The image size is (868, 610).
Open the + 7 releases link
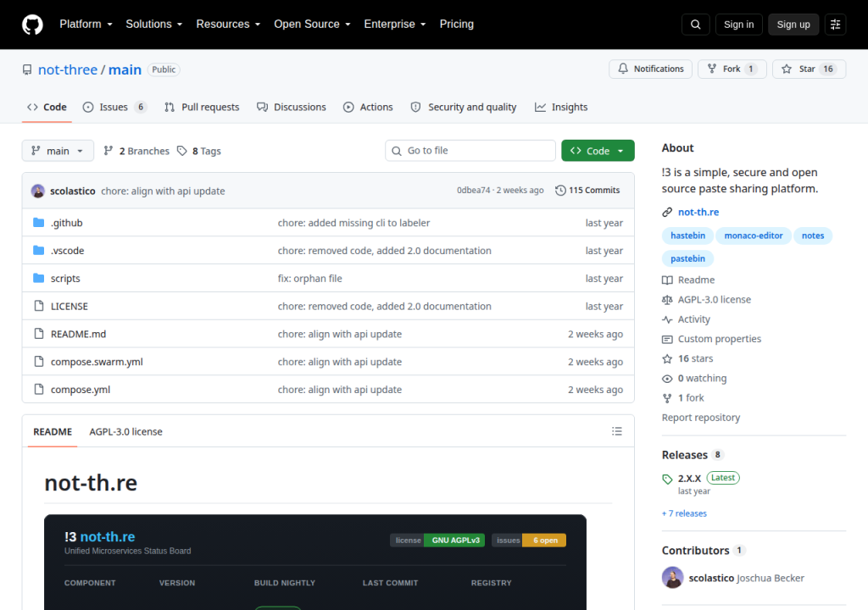(684, 513)
